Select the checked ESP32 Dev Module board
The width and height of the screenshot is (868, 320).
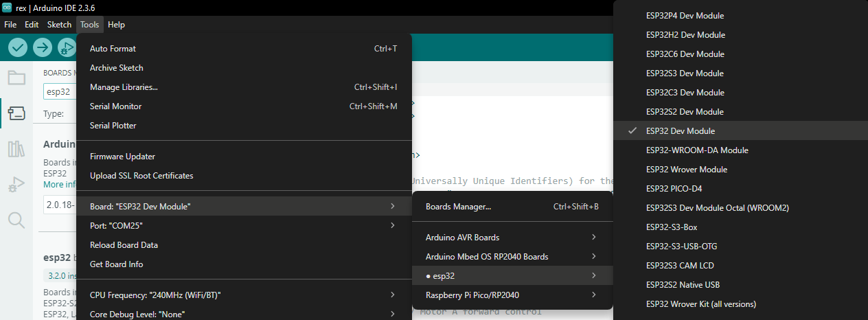click(680, 130)
